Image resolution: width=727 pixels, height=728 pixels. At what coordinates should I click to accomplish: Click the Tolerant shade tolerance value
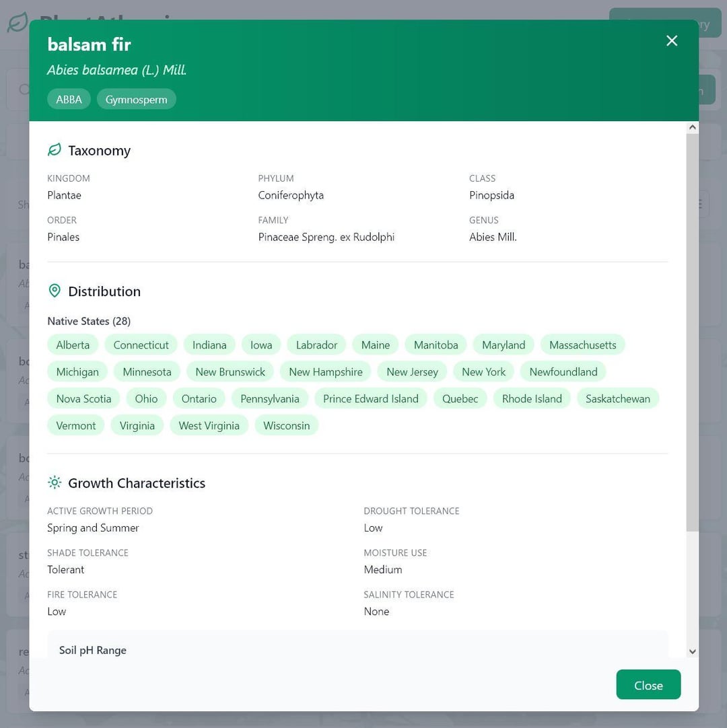tap(65, 570)
